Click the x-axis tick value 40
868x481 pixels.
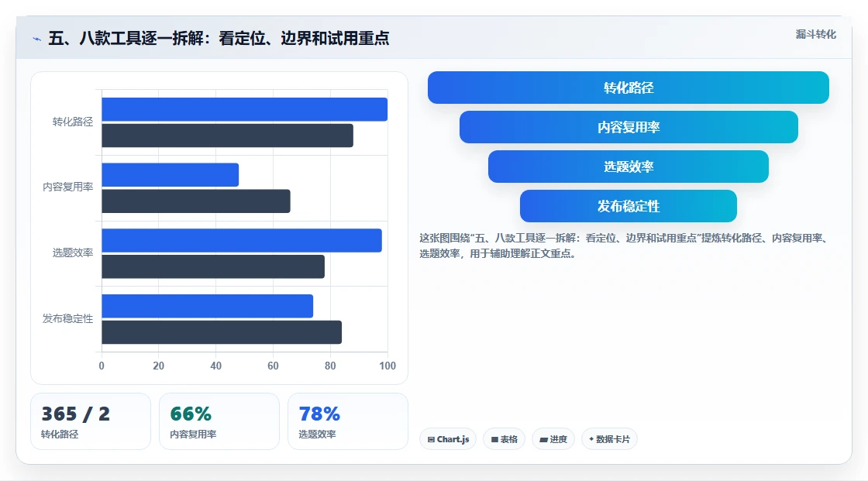(216, 366)
